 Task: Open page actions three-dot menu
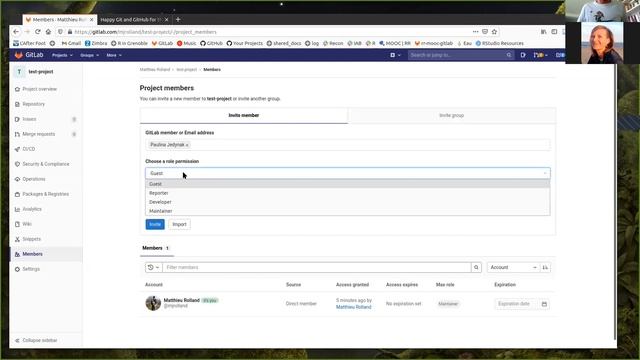point(476,31)
